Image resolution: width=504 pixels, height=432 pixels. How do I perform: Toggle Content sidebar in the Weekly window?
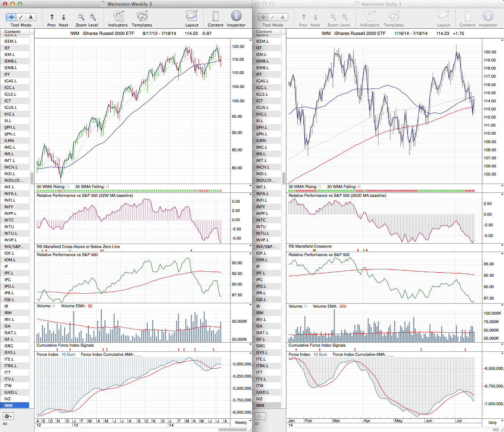click(x=215, y=17)
